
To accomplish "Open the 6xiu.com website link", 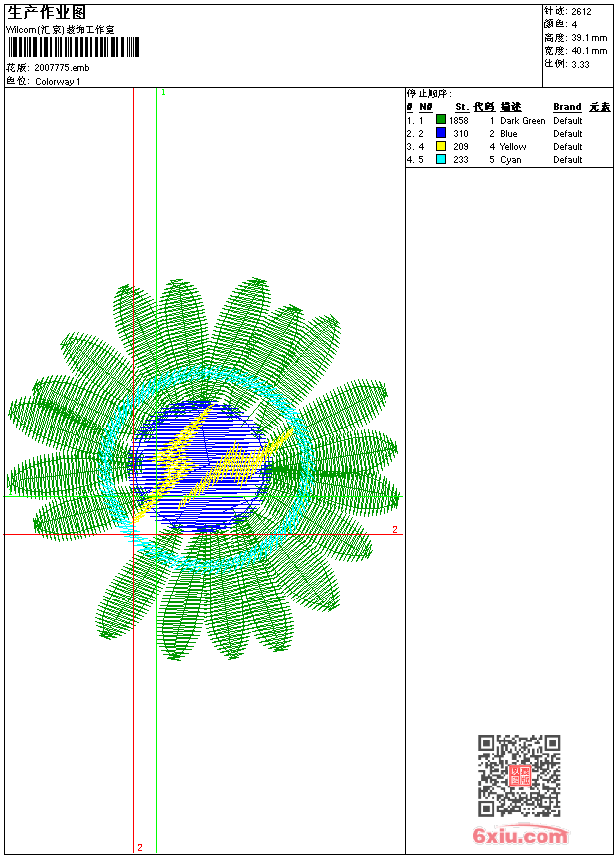I will point(520,836).
